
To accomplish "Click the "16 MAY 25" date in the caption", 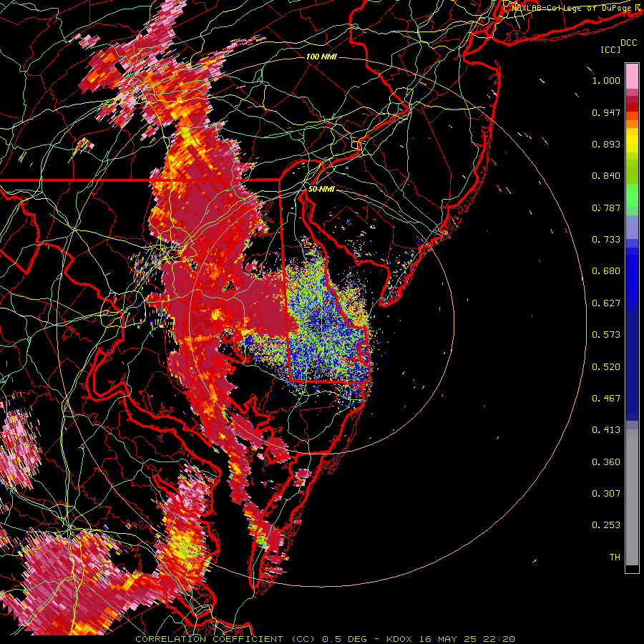I will coord(448,639).
